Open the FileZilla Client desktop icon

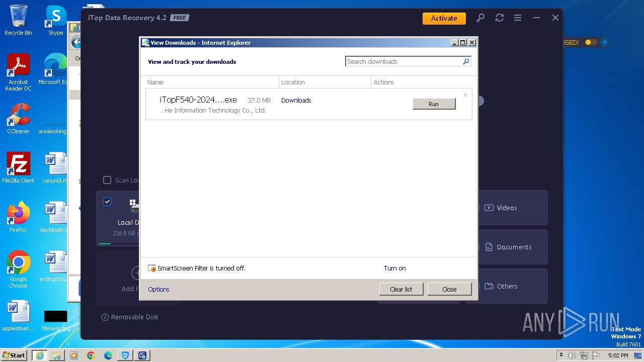(18, 168)
